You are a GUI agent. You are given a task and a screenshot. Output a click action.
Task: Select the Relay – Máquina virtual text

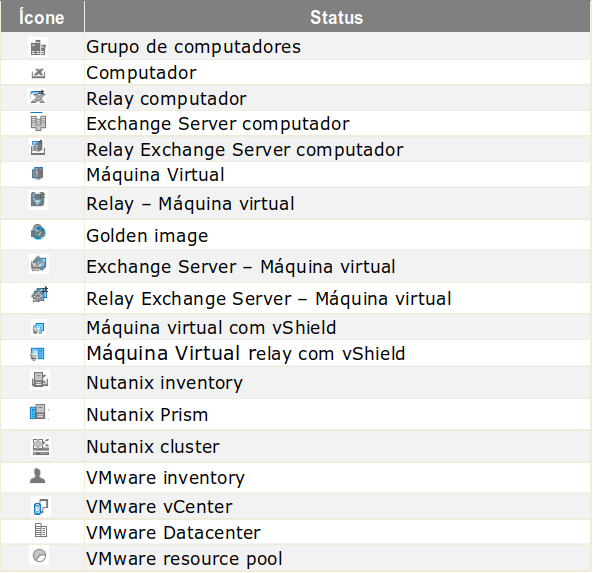(x=190, y=204)
